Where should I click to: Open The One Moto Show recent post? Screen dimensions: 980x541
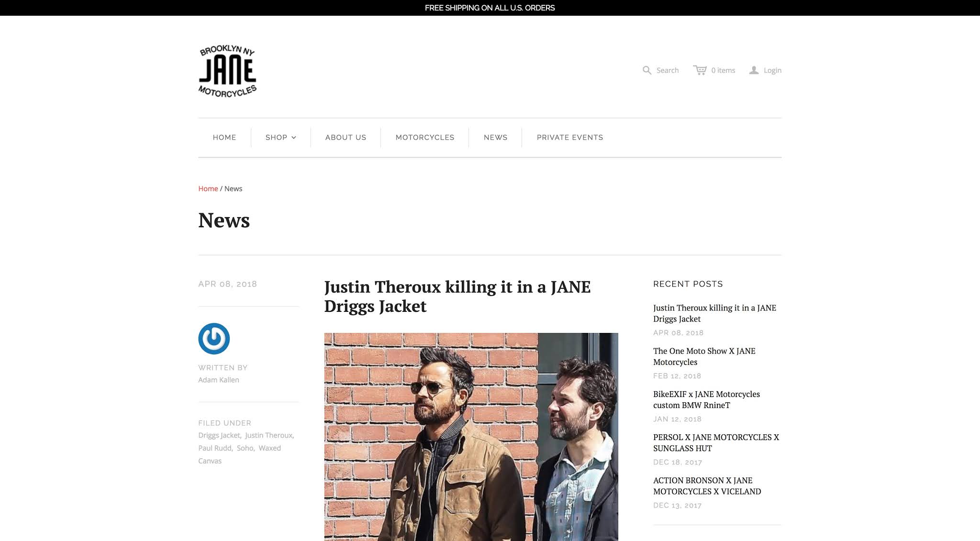click(x=704, y=356)
